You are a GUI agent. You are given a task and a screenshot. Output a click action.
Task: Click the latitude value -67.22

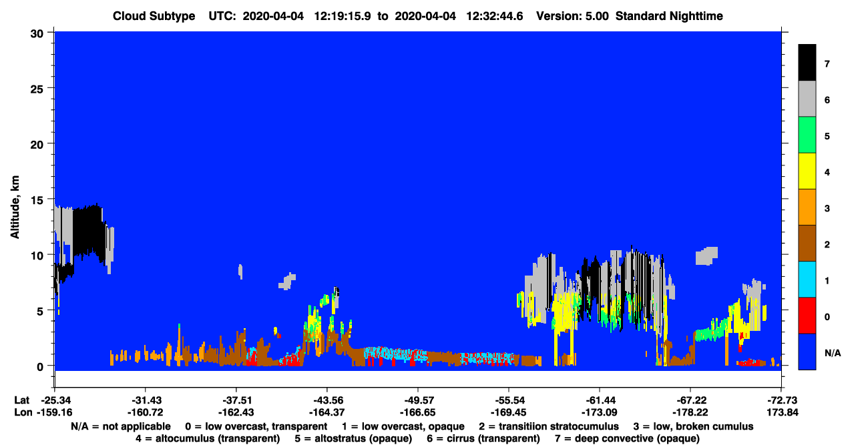[x=690, y=400]
